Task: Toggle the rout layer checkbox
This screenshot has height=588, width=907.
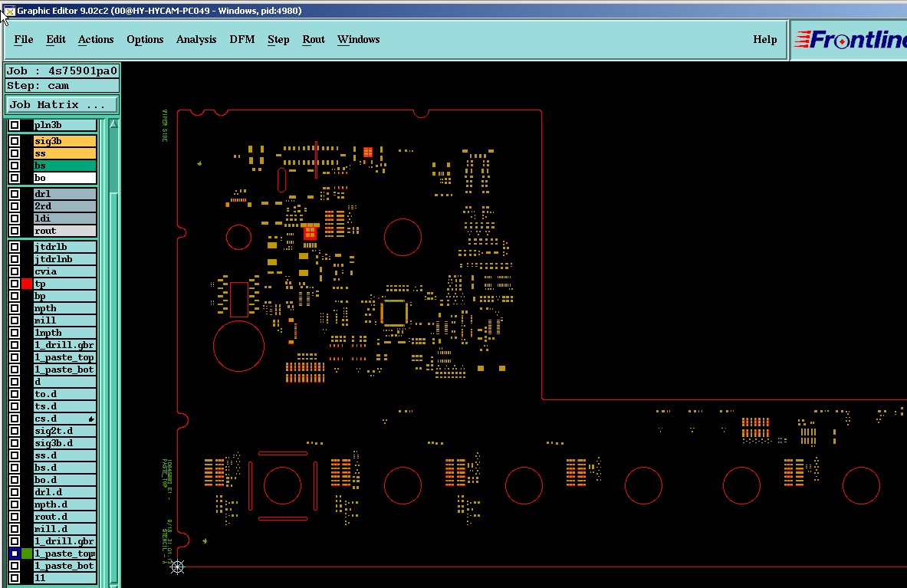Action: (15, 231)
